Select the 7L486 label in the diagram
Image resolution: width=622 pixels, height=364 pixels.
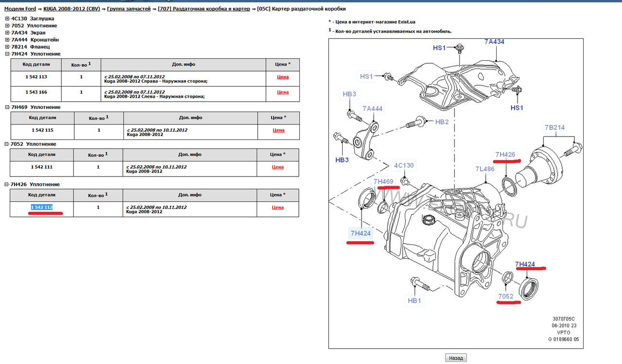click(484, 169)
